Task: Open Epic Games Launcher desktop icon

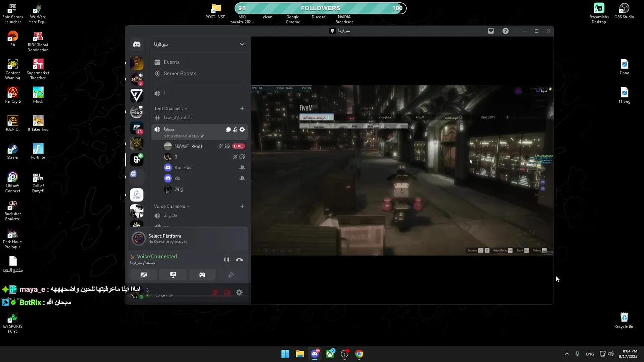Action: (x=13, y=13)
